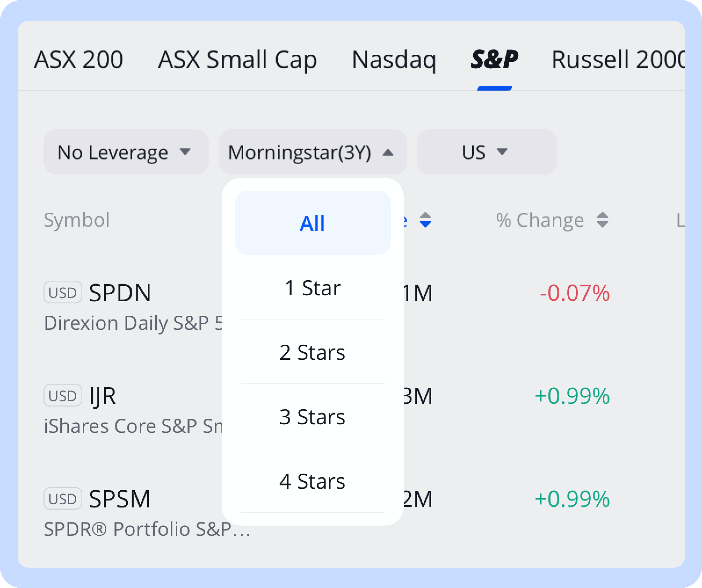Image resolution: width=702 pixels, height=588 pixels.
Task: Filter by 2 Stars rating
Action: pyautogui.click(x=312, y=352)
